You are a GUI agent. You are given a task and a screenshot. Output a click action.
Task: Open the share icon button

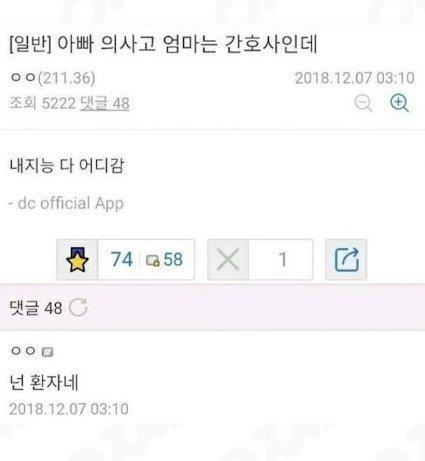(x=346, y=260)
